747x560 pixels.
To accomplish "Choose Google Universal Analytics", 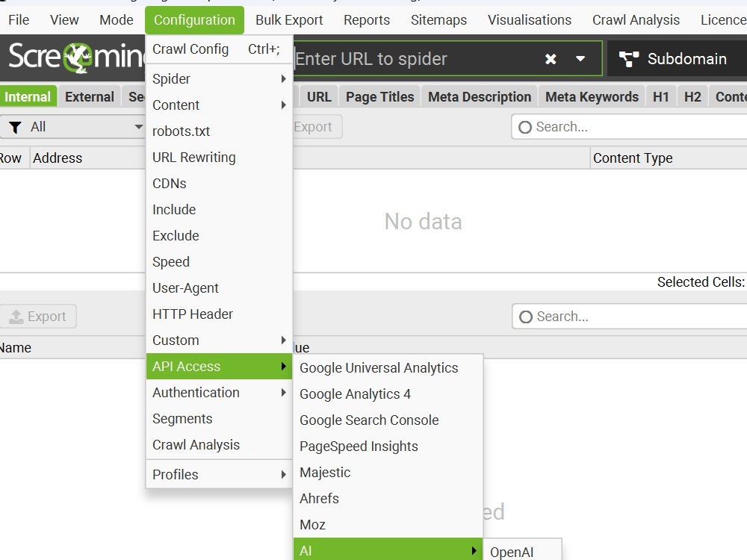I will point(388,367).
